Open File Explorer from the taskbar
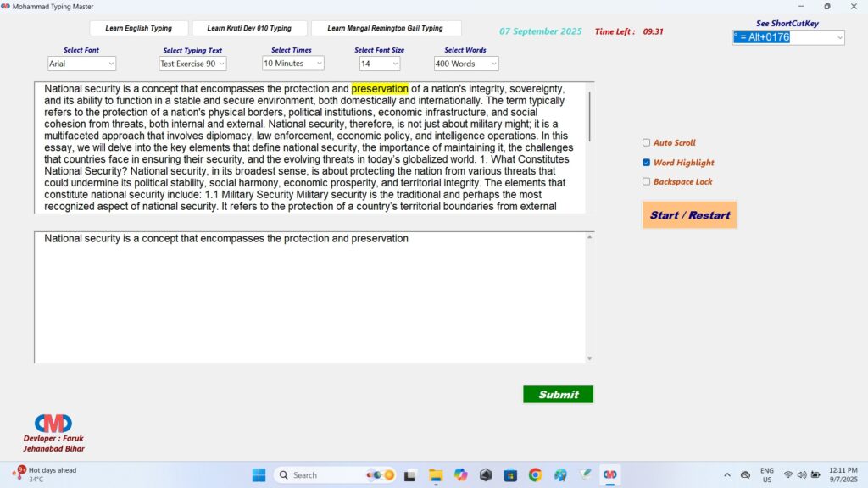This screenshot has height=488, width=868. [436, 475]
